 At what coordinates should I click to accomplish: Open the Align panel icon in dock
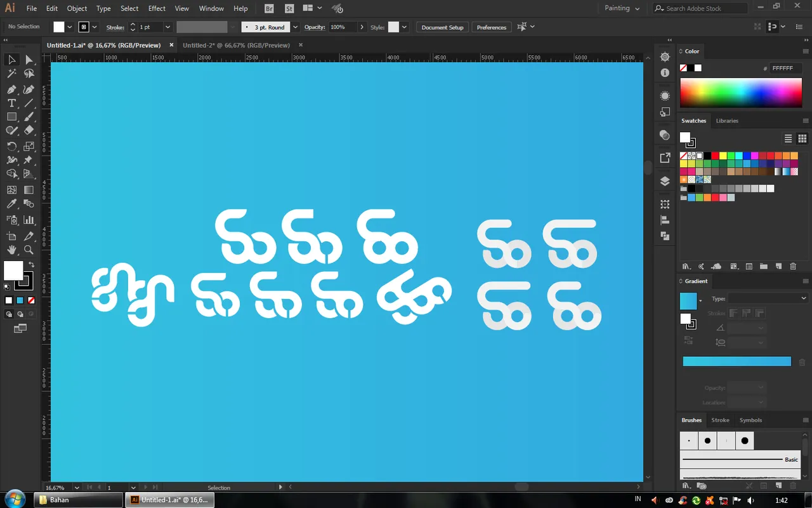pos(665,220)
